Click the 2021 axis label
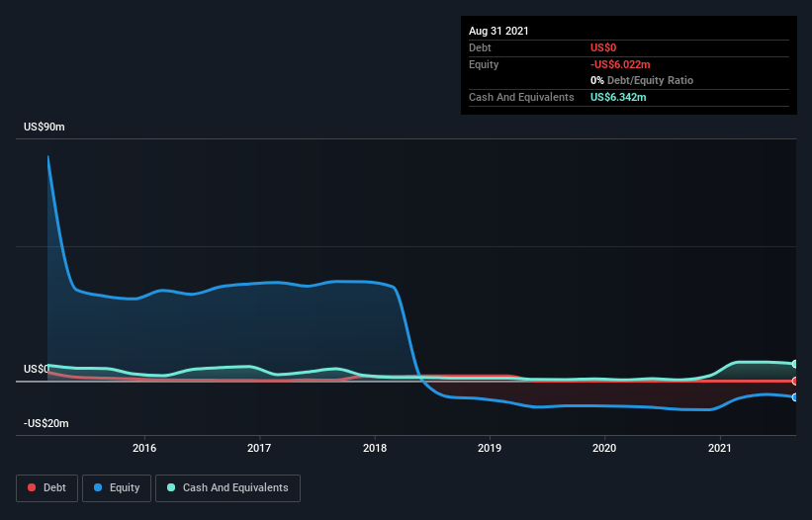 tap(720, 448)
